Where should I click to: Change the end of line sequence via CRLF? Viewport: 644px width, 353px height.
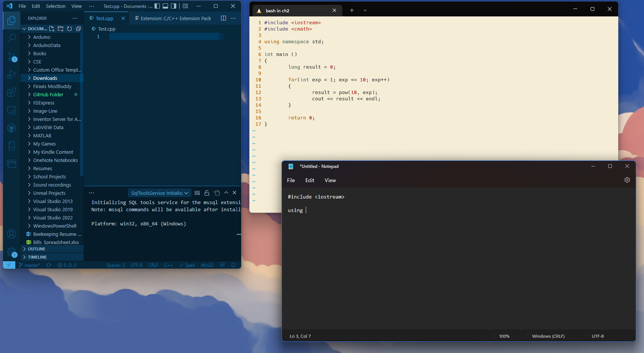click(153, 265)
